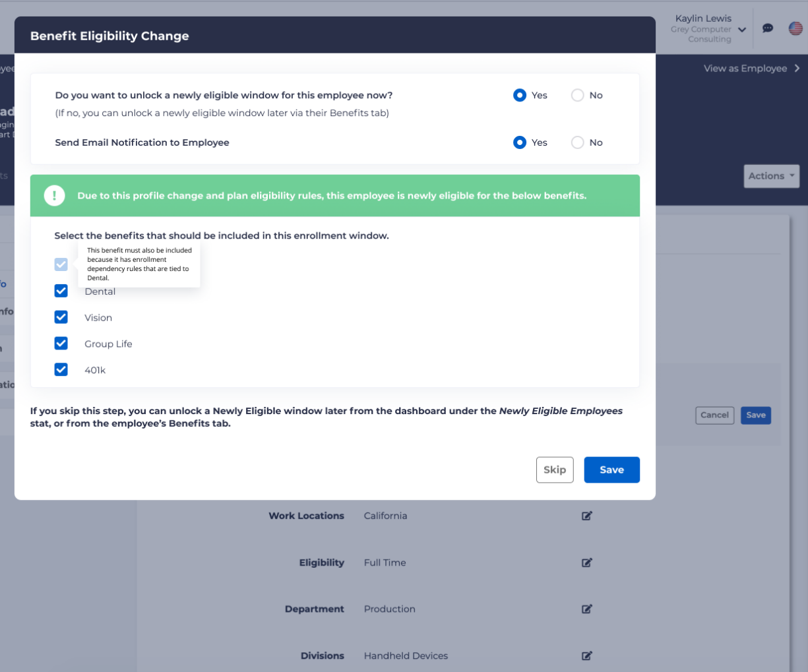Uncheck the Dental benefit checkbox
This screenshot has width=808, height=672.
61,291
